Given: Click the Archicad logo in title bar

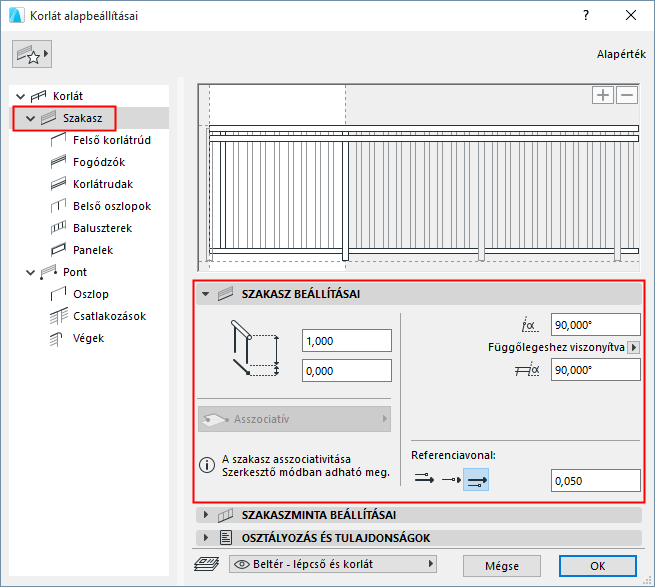Looking at the screenshot, I should point(16,15).
